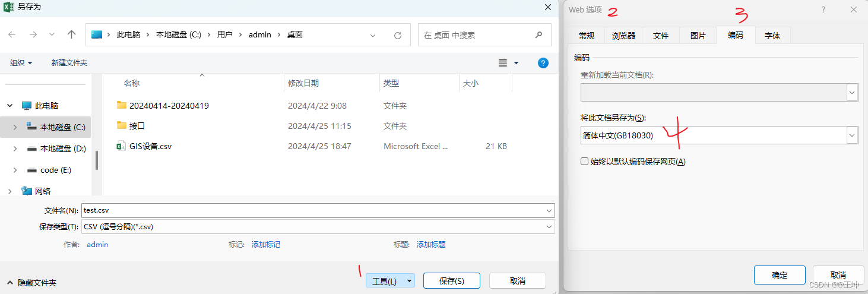The image size is (868, 294).
Task: Open 工具 dropdown arrow
Action: coord(409,281)
